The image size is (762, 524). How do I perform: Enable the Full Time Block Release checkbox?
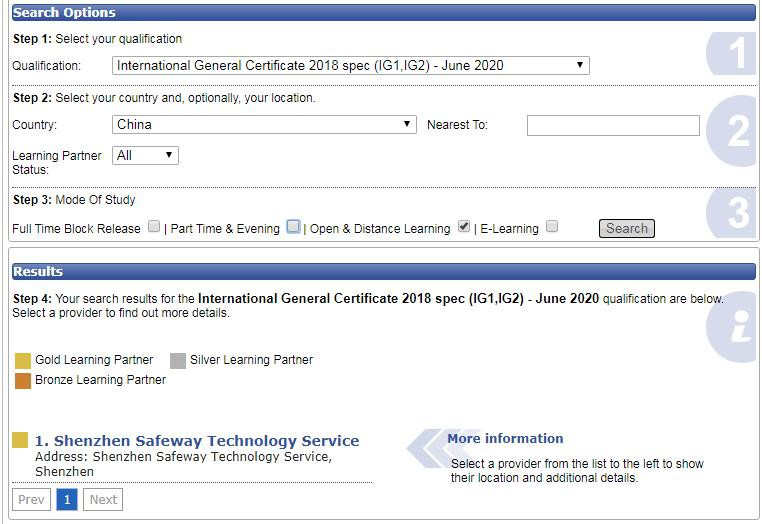(154, 227)
